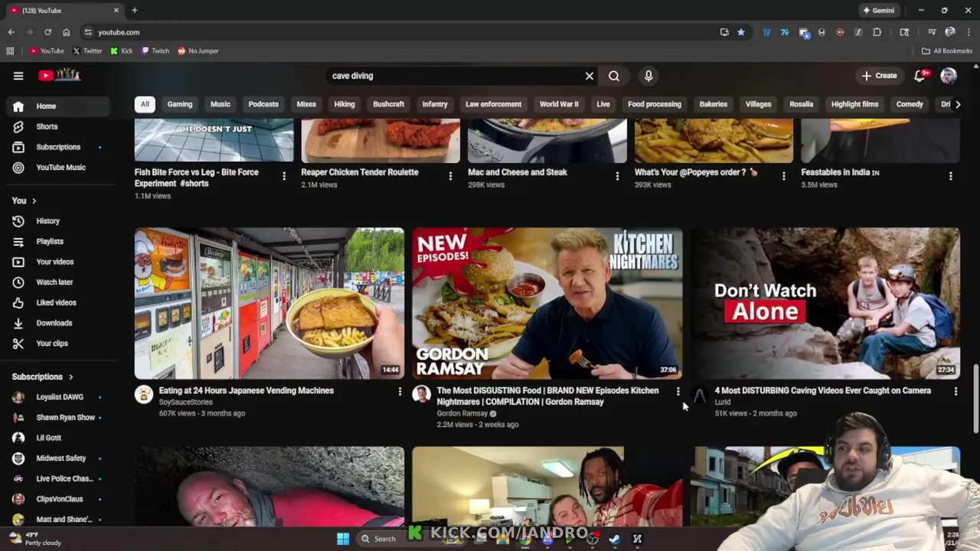Open options for Fish Bite Force short
This screenshot has height=551, width=980.
pos(284,176)
